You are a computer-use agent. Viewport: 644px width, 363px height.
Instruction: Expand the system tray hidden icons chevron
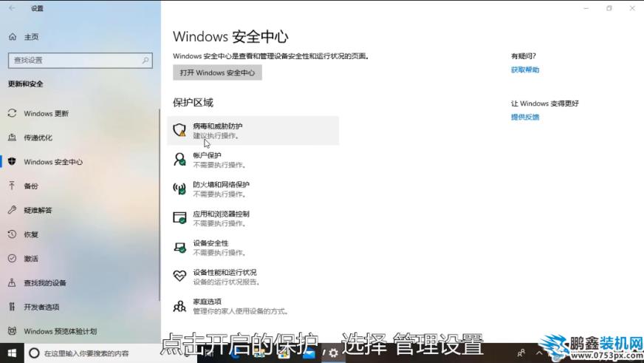coord(539,353)
